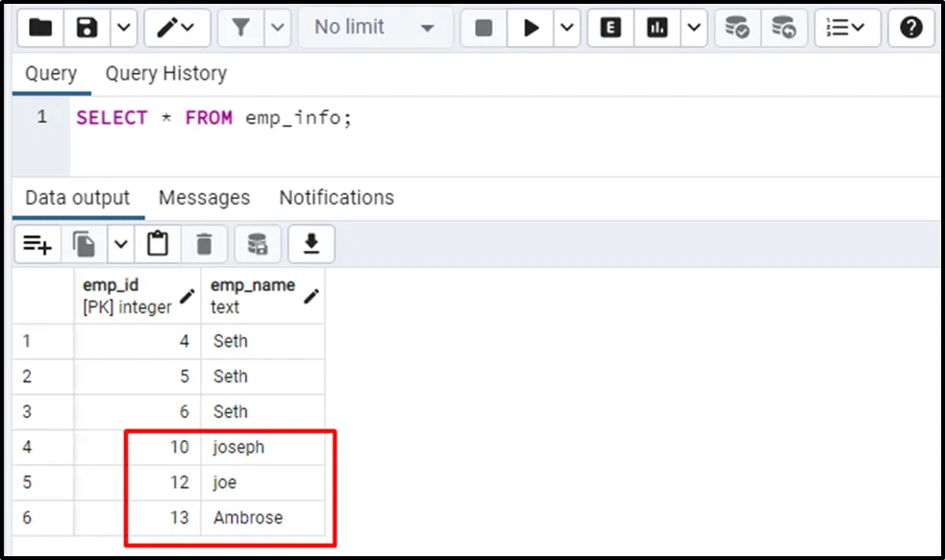Click the Open File folder icon
Image resolution: width=945 pixels, height=560 pixels.
[x=40, y=28]
